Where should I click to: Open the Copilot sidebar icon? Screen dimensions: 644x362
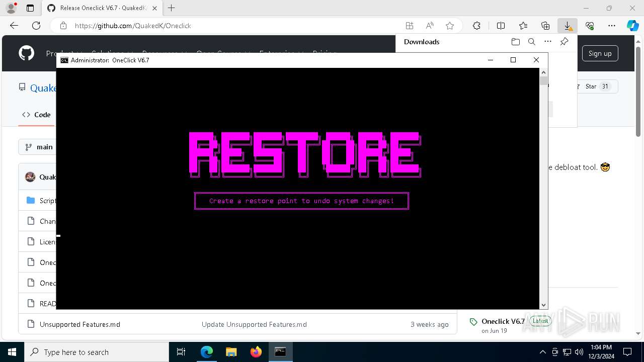pos(633,26)
